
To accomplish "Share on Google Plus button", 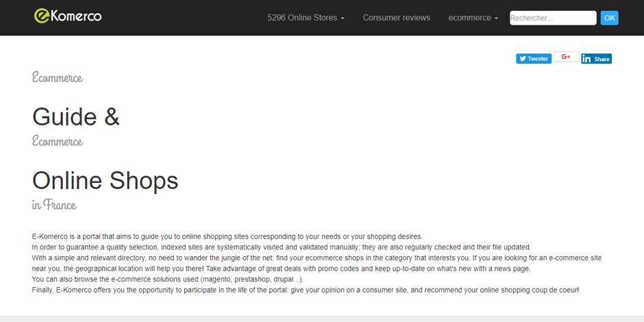I will [x=567, y=57].
